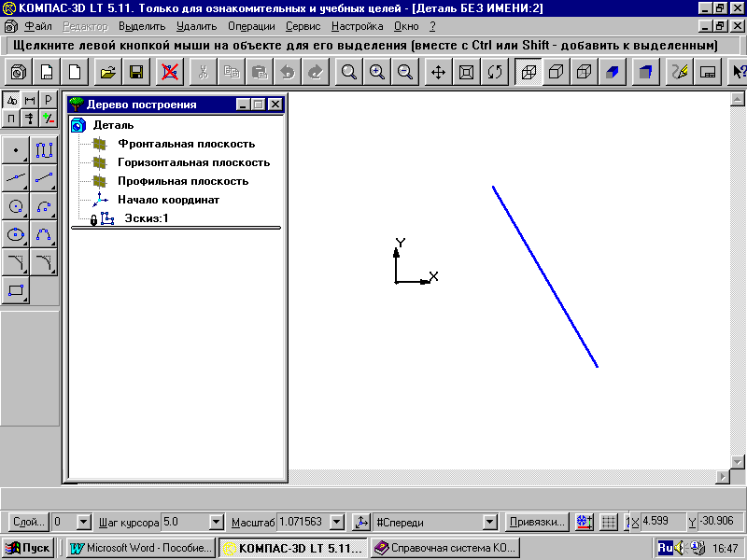Switch to the selection plus/minus panel
Screen dimensions: 747x560
pyautogui.click(x=49, y=119)
